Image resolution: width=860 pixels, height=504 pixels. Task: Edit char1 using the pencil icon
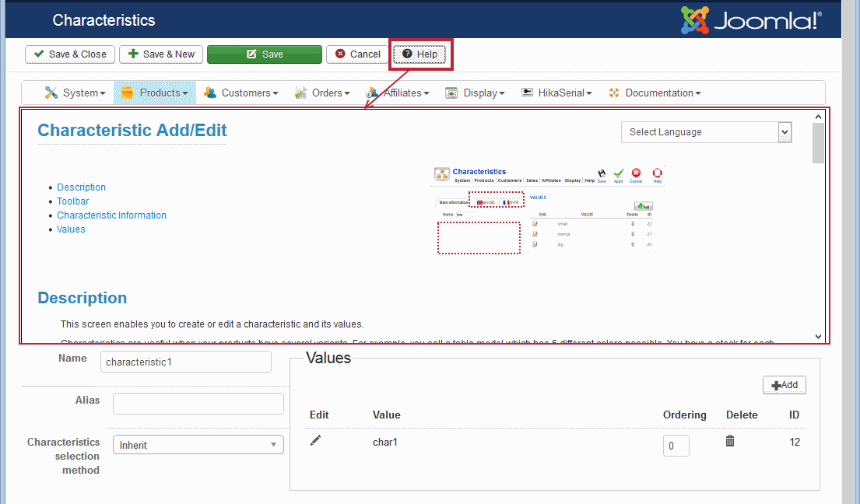click(315, 440)
